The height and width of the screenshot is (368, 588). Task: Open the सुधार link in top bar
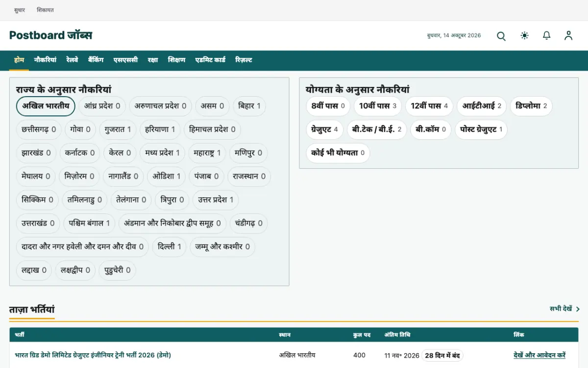20,10
